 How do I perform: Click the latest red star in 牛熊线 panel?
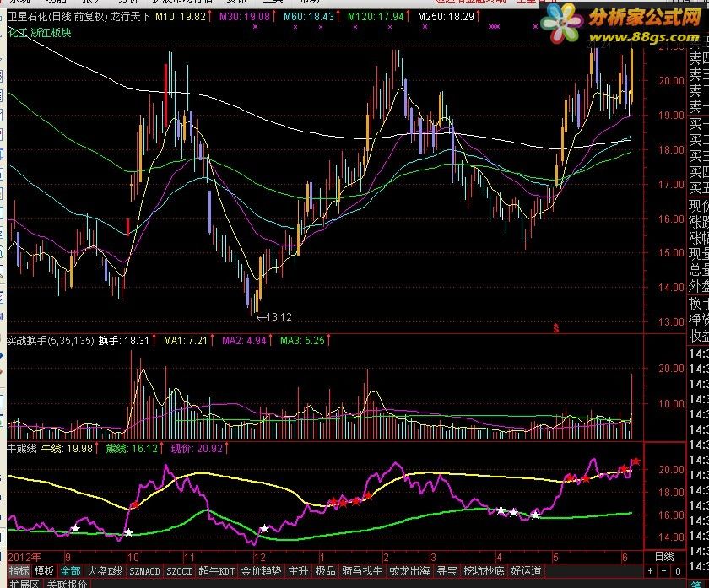[x=636, y=461]
